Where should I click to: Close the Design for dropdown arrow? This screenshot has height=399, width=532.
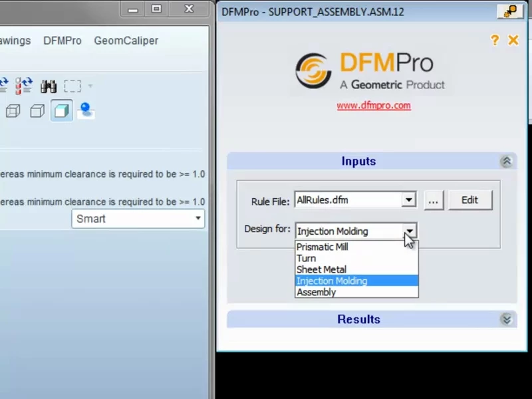410,231
